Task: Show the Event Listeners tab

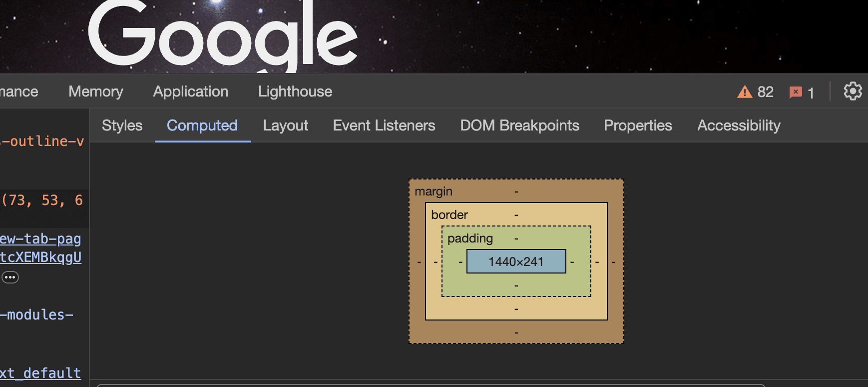Action: click(x=384, y=125)
